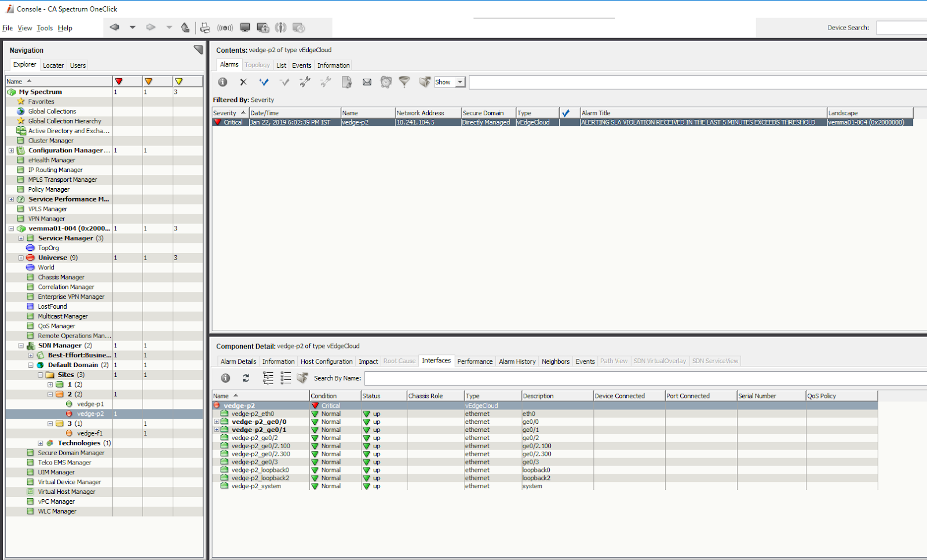Click the Search By Name input field
This screenshot has width=927, height=560.
tap(645, 378)
